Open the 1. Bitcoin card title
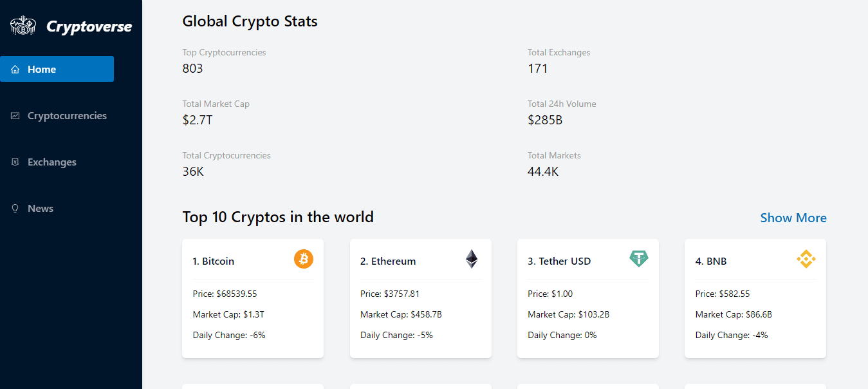 point(214,261)
